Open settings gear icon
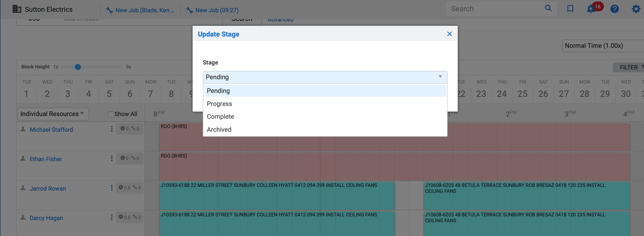This screenshot has height=236, width=644. pos(636,9)
